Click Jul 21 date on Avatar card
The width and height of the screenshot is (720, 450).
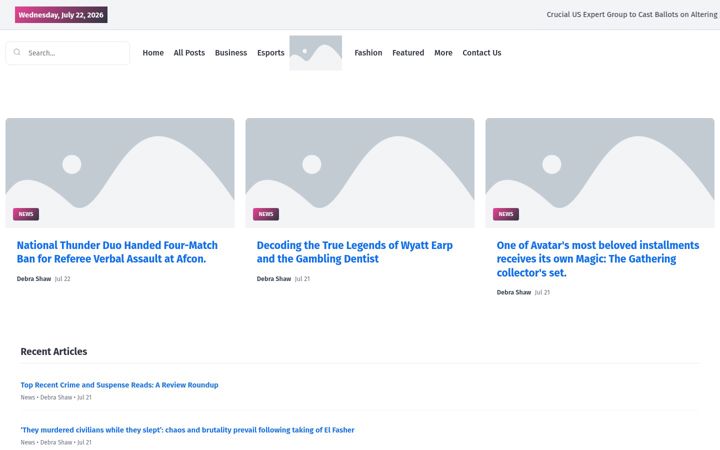tap(542, 292)
